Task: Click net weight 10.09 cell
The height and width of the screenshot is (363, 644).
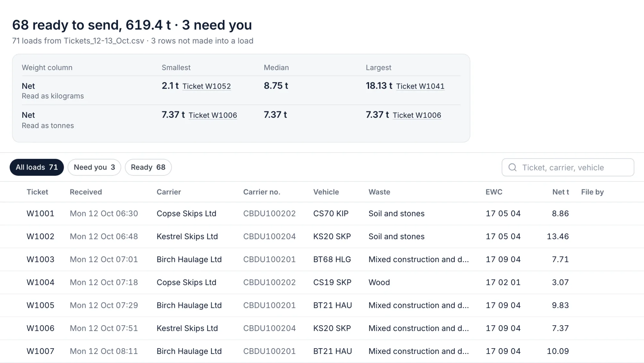Action: coord(558,351)
